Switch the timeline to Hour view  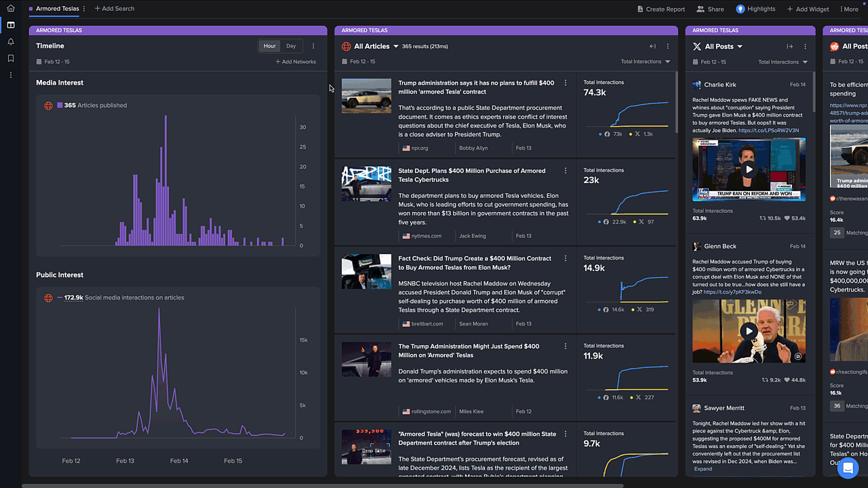(270, 46)
